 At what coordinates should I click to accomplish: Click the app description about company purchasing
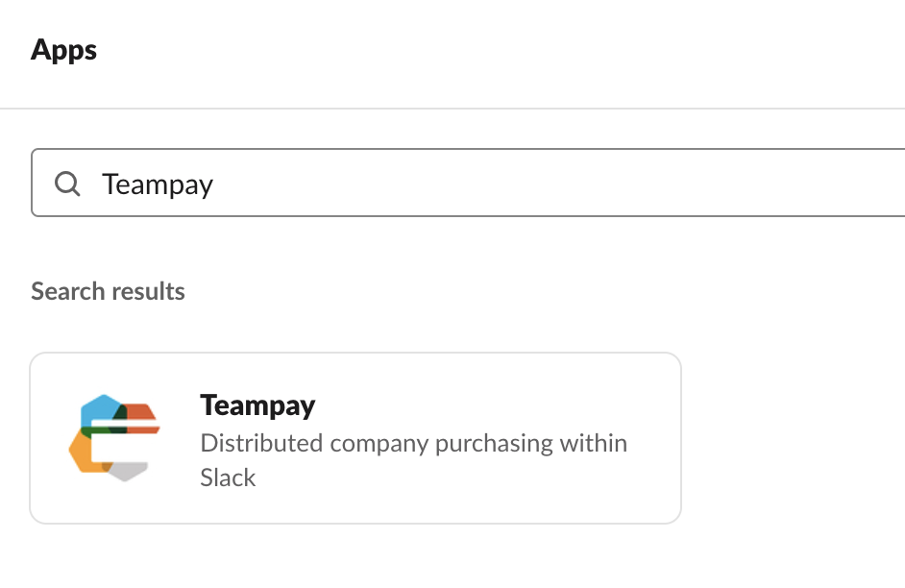413,443
